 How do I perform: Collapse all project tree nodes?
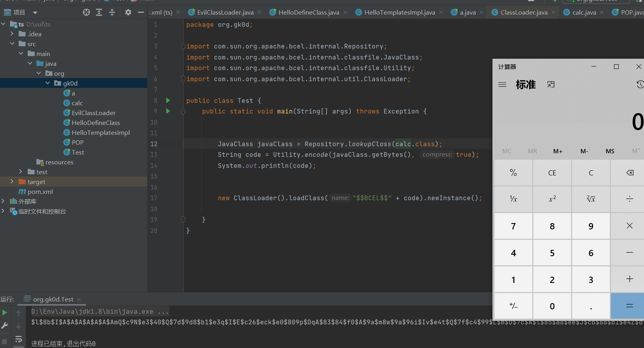[112, 12]
